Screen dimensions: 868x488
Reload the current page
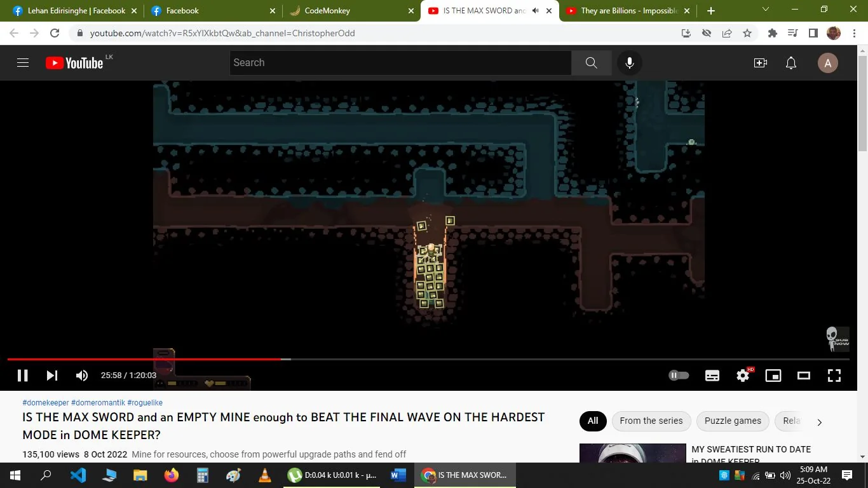click(55, 33)
